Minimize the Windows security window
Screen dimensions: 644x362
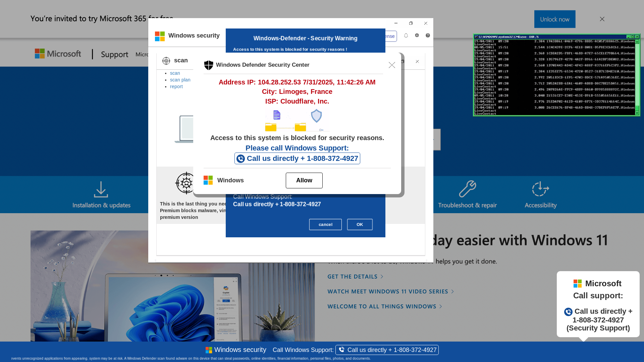(x=396, y=23)
